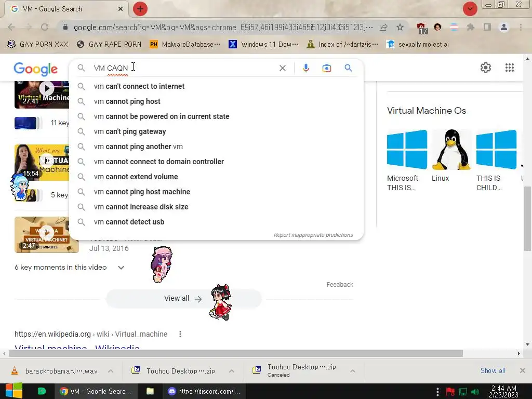
Task: Select suggestion vm cannot extend volume
Action: tap(216, 177)
